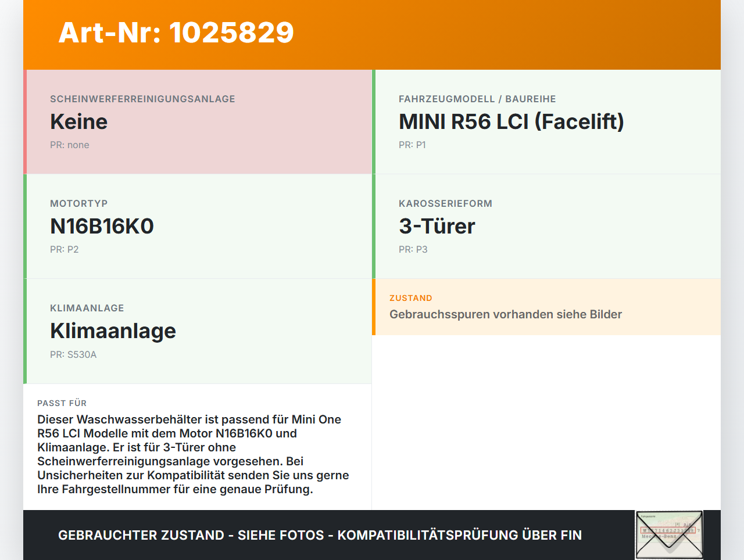Open the article number header Art-Nr: 1025829
This screenshot has width=744, height=560.
(176, 33)
